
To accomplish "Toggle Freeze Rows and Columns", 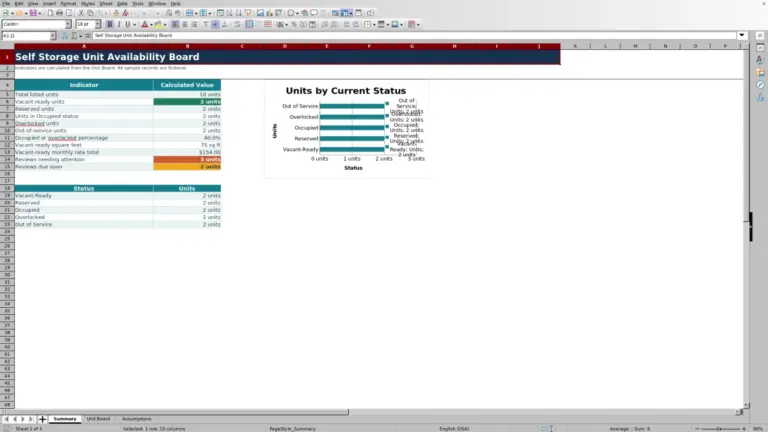I will pyautogui.click(x=346, y=13).
